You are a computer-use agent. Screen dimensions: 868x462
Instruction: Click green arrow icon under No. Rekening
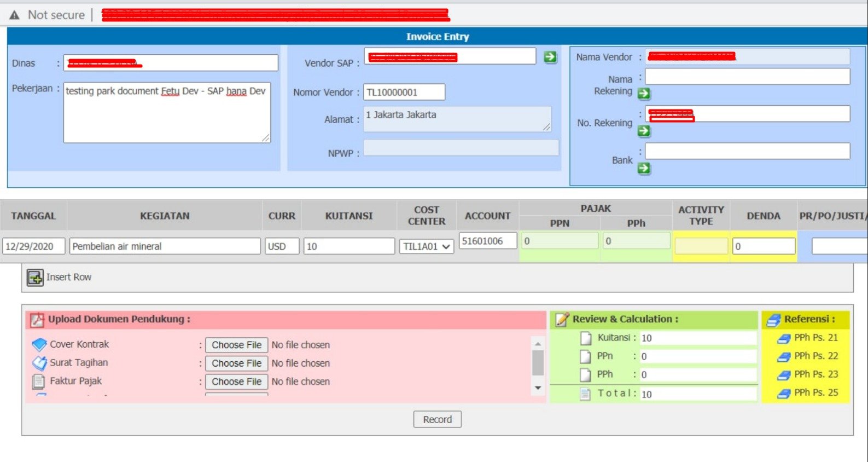tap(644, 131)
